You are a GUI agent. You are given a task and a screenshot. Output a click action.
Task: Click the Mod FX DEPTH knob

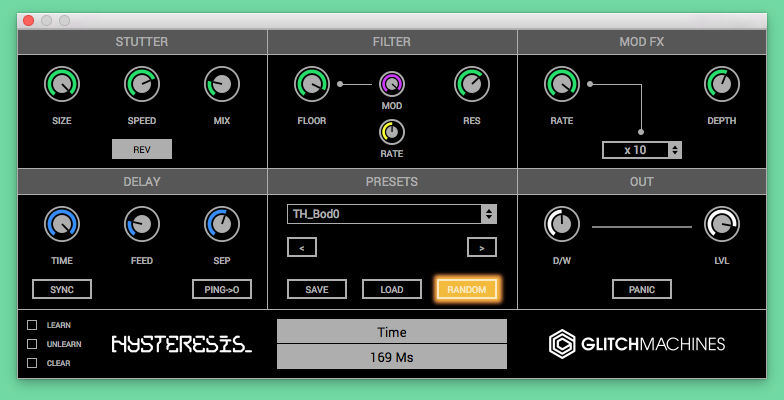[x=722, y=84]
